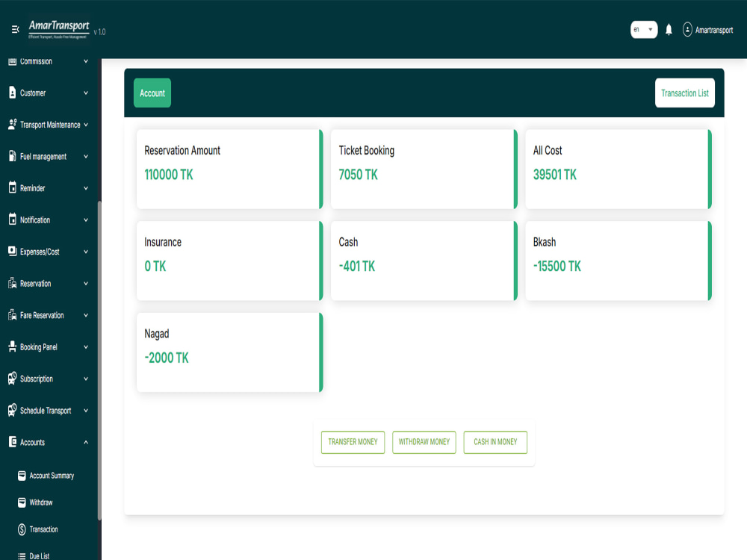This screenshot has width=747, height=560.
Task: Select the Fuel management menu label
Action: coord(43,157)
